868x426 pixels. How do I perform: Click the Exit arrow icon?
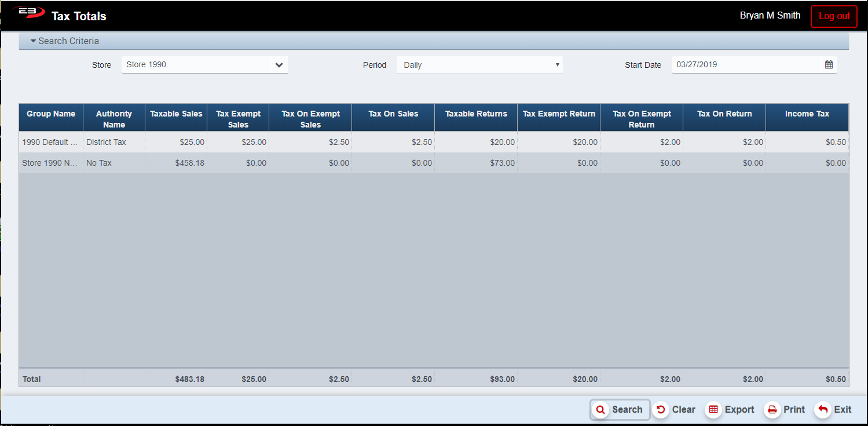pos(823,410)
